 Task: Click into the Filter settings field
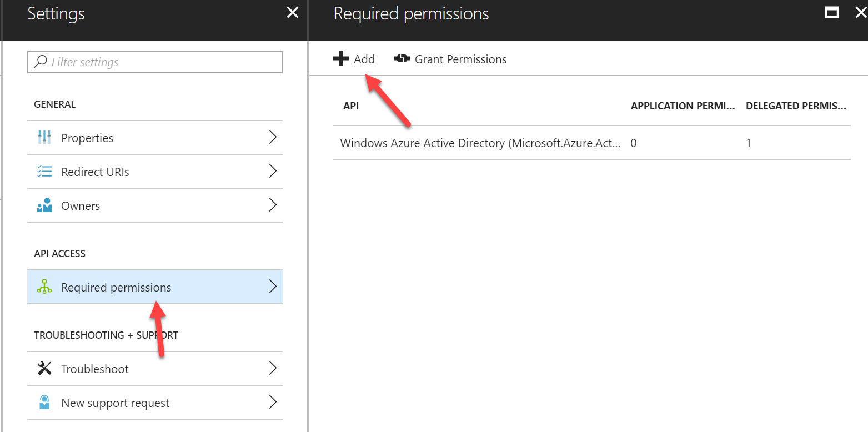click(x=161, y=62)
